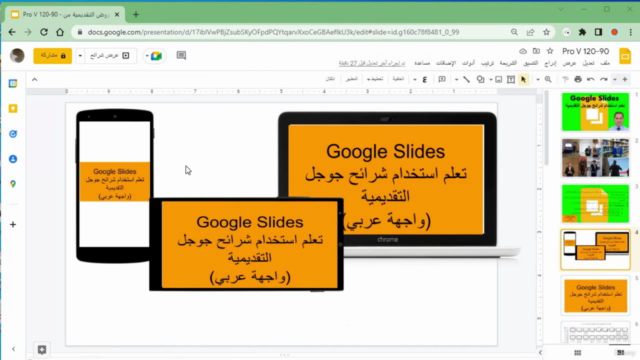The width and height of the screenshot is (640, 360).
Task: Click the Add comment toolbar icon
Action: (x=442, y=79)
